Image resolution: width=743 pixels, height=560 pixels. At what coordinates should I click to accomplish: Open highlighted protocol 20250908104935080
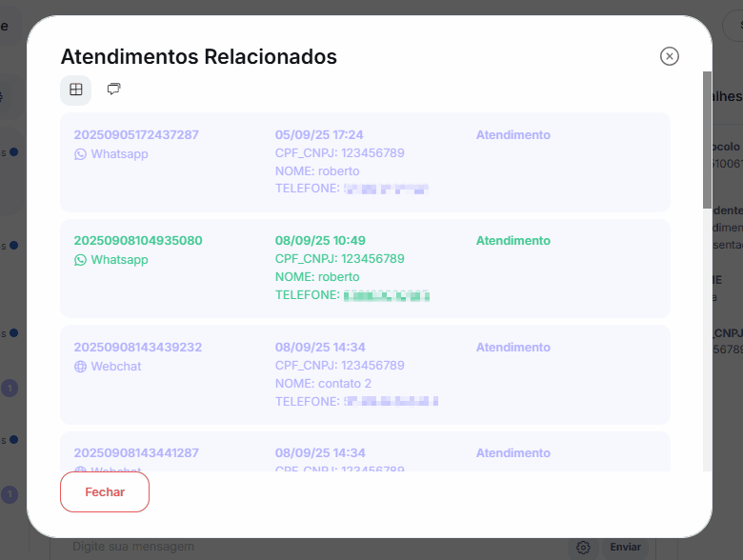pyautogui.click(x=138, y=241)
